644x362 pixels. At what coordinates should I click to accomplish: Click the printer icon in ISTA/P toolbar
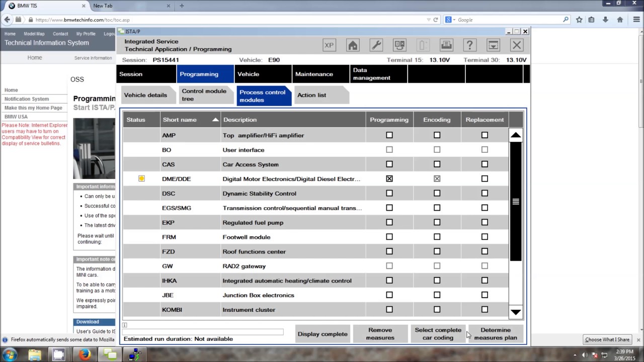pos(446,45)
